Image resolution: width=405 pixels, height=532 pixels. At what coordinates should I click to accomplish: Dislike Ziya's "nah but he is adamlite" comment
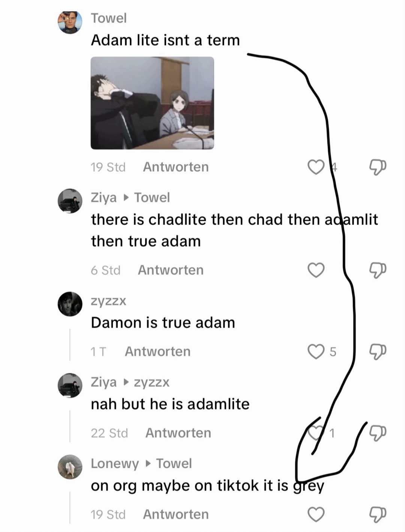[x=377, y=433]
